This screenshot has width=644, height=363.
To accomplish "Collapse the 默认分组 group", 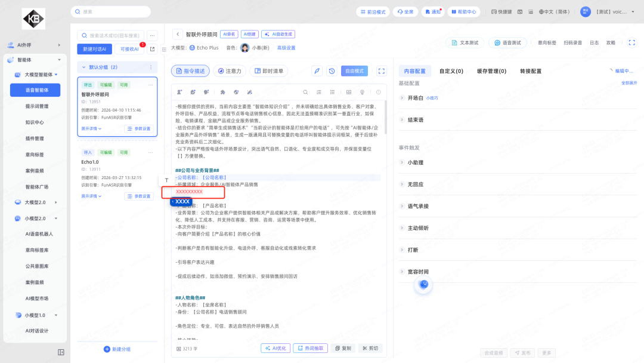I will [x=83, y=67].
